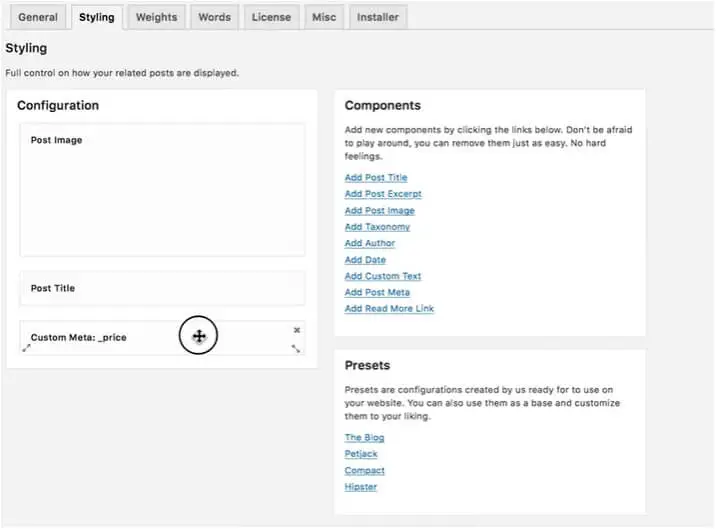The image size is (716, 529).
Task: Click the Add Author link
Action: point(370,243)
